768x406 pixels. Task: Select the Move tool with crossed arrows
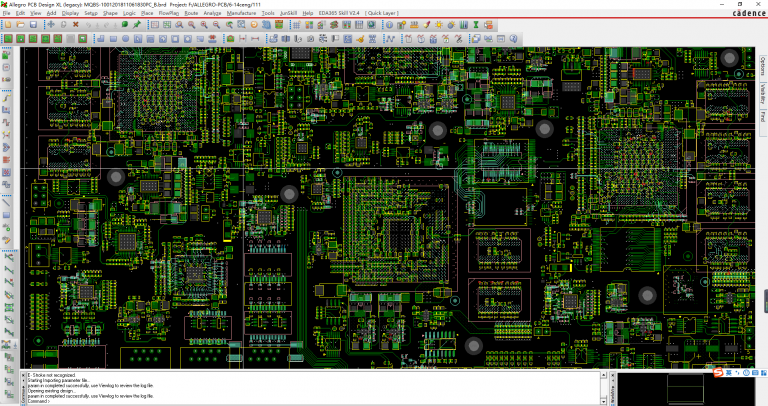click(x=51, y=24)
